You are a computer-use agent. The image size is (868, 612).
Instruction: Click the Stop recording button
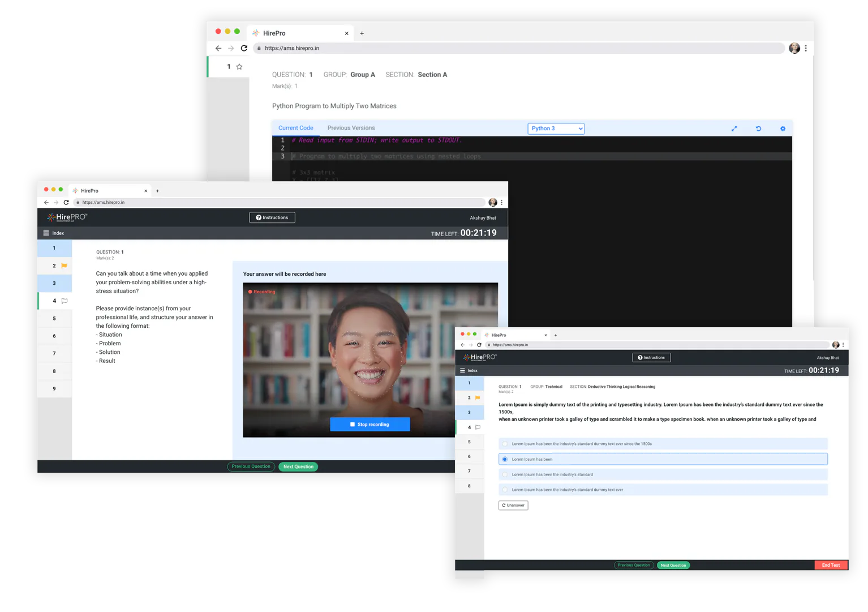point(370,425)
